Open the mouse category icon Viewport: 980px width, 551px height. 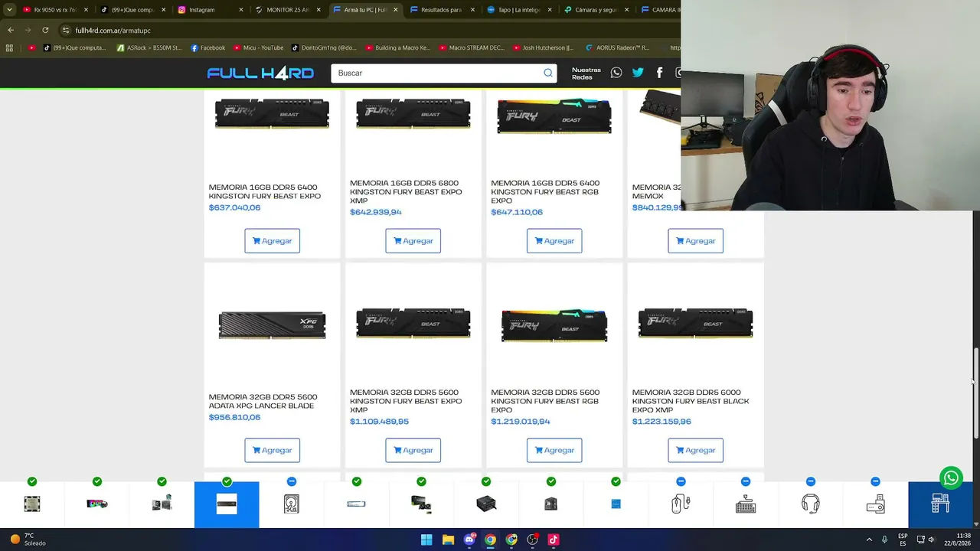pyautogui.click(x=681, y=504)
